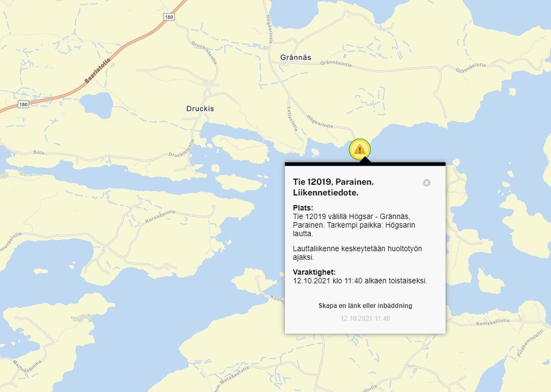Click the 'Plats:' heading in popup
Screen dimensions: 551x392
point(303,208)
